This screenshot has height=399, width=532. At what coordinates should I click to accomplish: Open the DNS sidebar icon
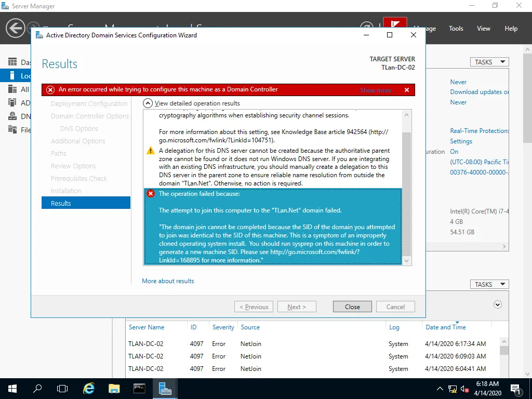click(12, 116)
